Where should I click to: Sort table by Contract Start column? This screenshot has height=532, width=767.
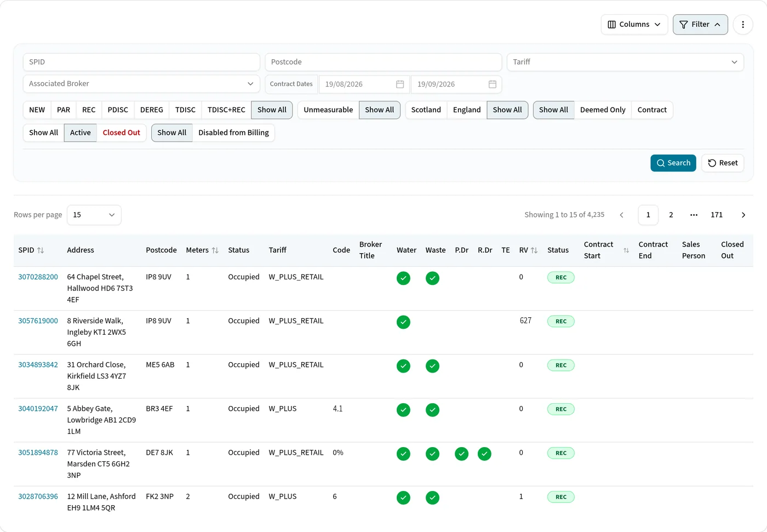626,250
